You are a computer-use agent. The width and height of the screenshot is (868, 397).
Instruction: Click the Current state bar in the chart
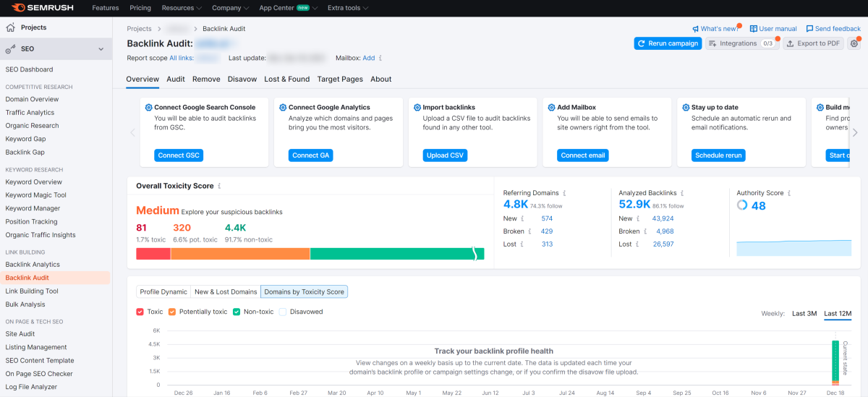pos(835,362)
